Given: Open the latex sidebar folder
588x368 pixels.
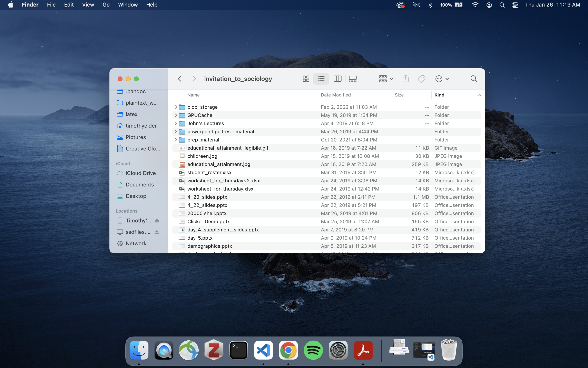Looking at the screenshot, I should (127, 114).
